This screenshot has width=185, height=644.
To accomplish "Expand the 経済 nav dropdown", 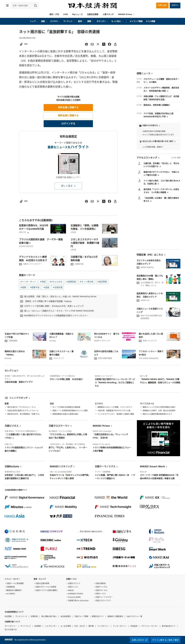I will click(x=81, y=21).
